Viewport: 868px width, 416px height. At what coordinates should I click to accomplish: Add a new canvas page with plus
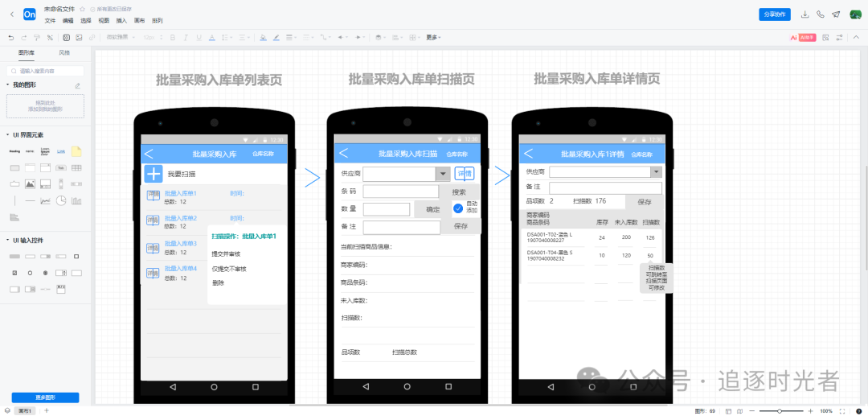click(x=47, y=411)
